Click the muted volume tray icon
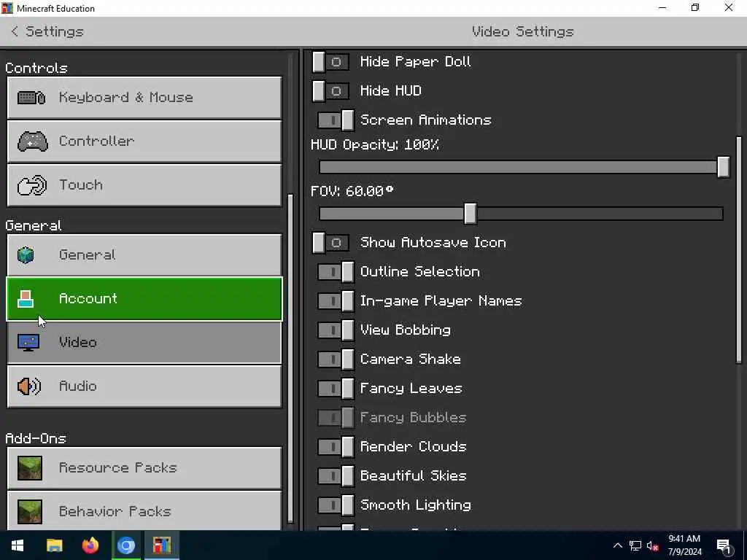Screen dimensions: 747x560 pyautogui.click(x=652, y=545)
